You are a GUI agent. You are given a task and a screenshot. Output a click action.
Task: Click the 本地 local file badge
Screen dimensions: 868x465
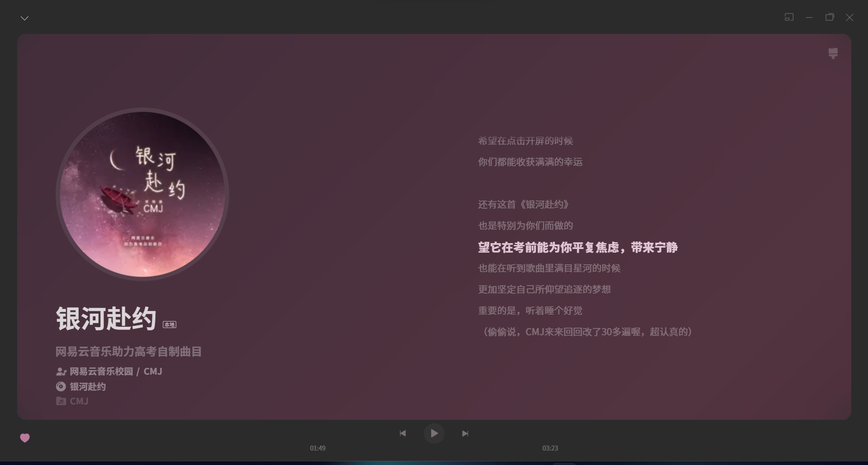point(170,324)
